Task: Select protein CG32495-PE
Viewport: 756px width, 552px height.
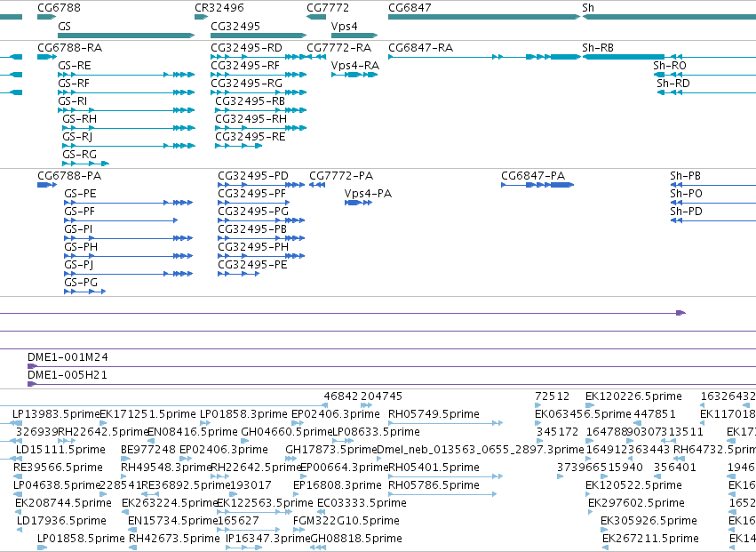Action: tap(252, 266)
